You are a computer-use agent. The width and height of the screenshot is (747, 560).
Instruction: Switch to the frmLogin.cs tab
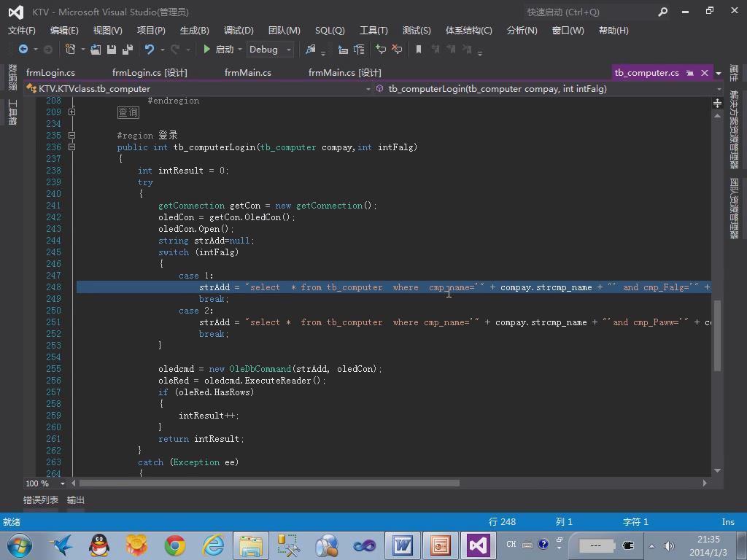[50, 73]
